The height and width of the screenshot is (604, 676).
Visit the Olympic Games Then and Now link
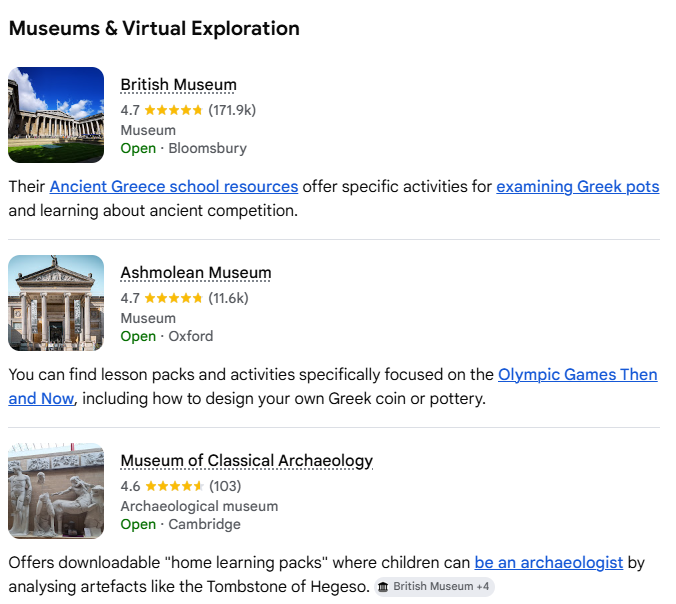577,375
